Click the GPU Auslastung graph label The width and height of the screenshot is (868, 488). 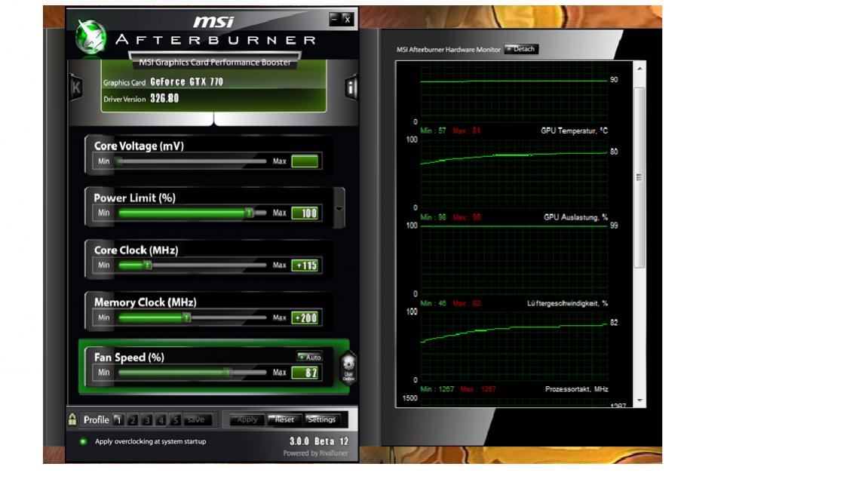point(575,217)
